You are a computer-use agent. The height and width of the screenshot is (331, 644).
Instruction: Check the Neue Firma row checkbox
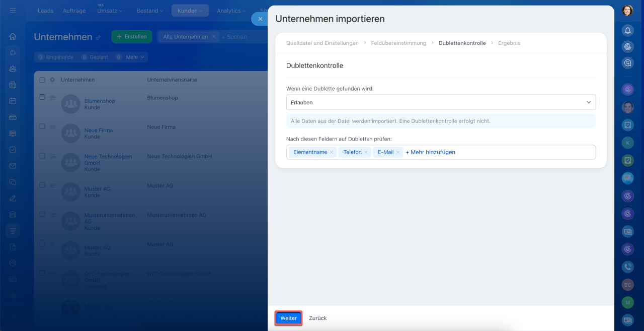(x=42, y=126)
